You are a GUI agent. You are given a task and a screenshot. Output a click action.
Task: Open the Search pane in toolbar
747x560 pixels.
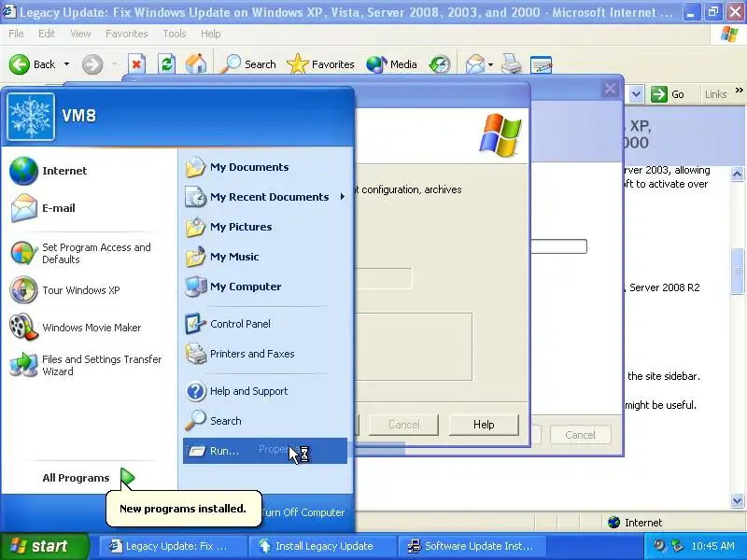[x=248, y=64]
